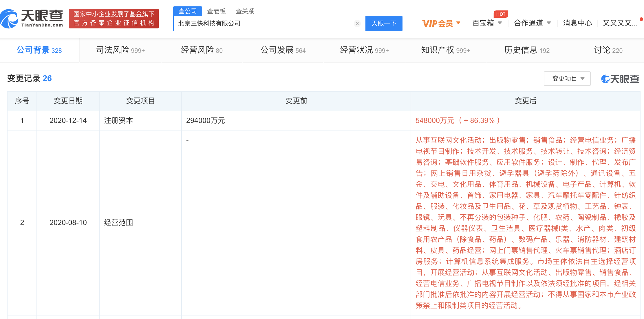Click the 天眼一下 search button
This screenshot has height=319, width=644.
point(384,23)
